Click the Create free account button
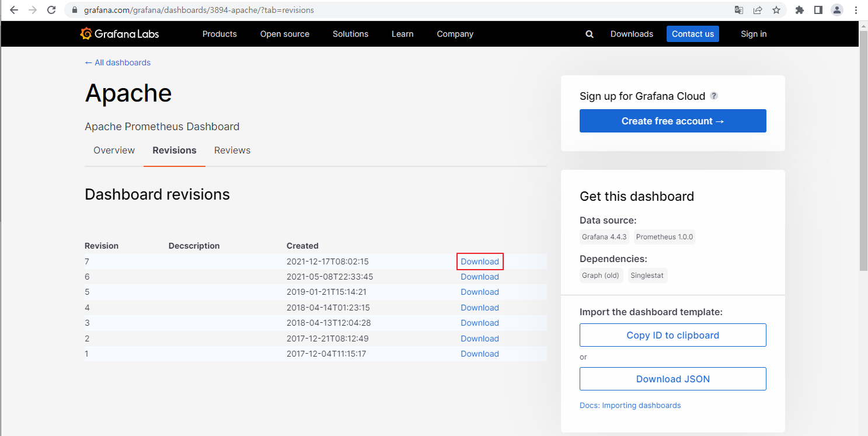 672,121
